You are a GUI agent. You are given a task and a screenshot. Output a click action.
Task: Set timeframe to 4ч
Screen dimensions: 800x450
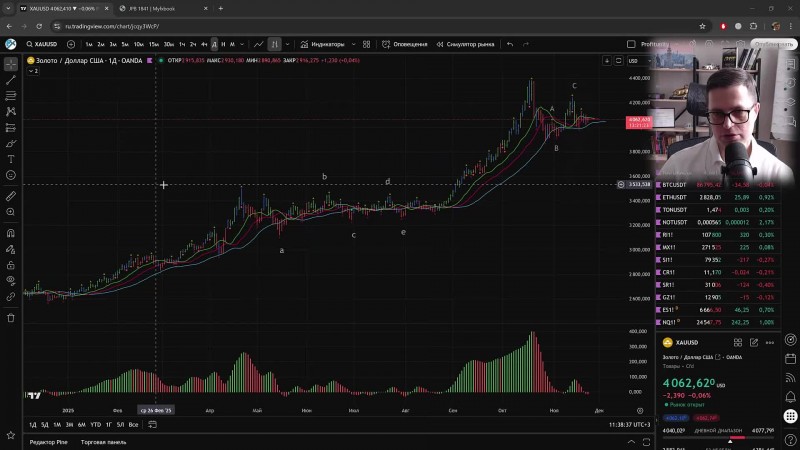pyautogui.click(x=204, y=44)
